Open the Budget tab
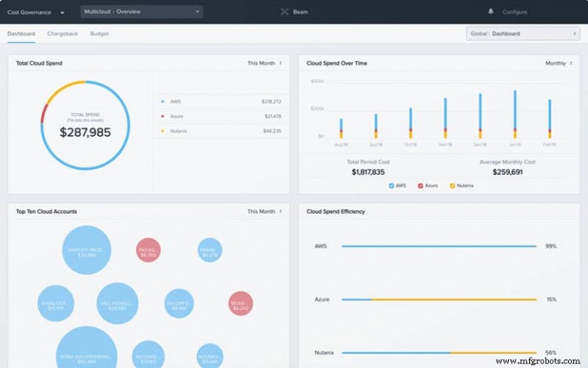Image resolution: width=588 pixels, height=368 pixels. coord(99,34)
